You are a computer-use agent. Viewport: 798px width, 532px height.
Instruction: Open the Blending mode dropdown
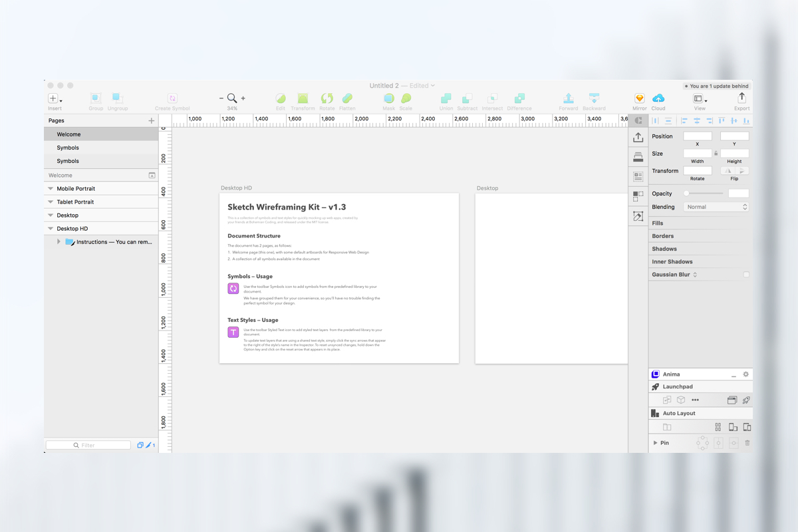(717, 207)
